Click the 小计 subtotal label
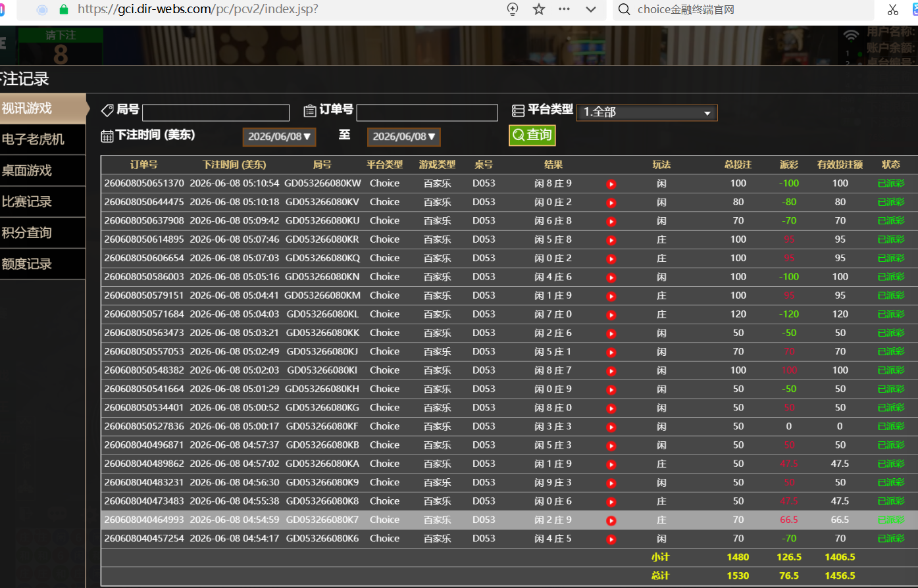 click(660, 557)
